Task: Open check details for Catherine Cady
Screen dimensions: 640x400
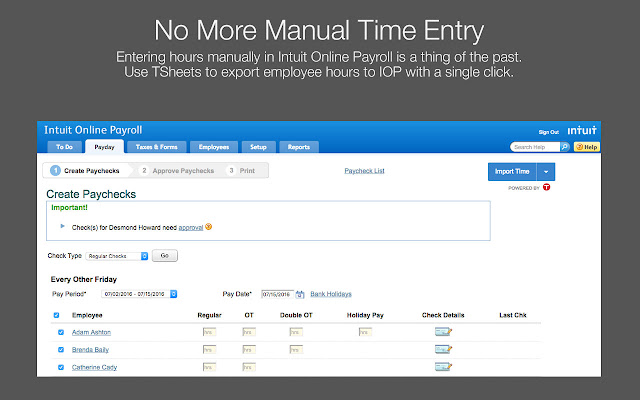Action: click(443, 367)
